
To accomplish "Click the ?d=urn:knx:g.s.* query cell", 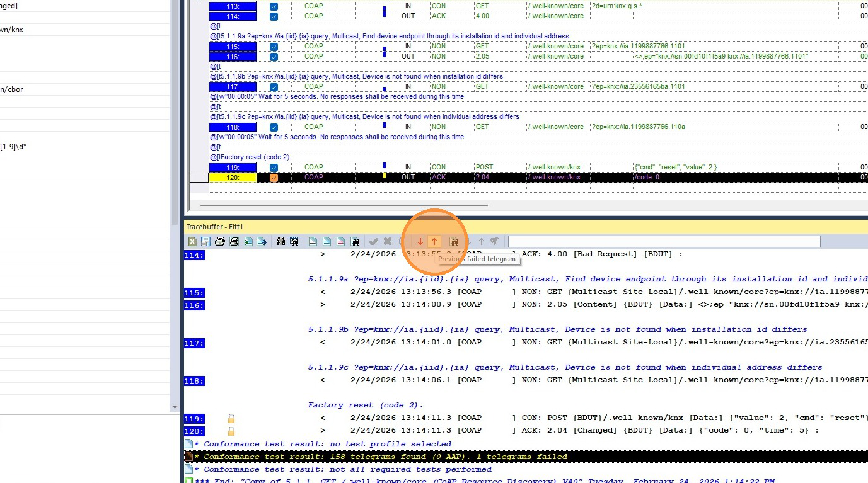I will pos(616,6).
